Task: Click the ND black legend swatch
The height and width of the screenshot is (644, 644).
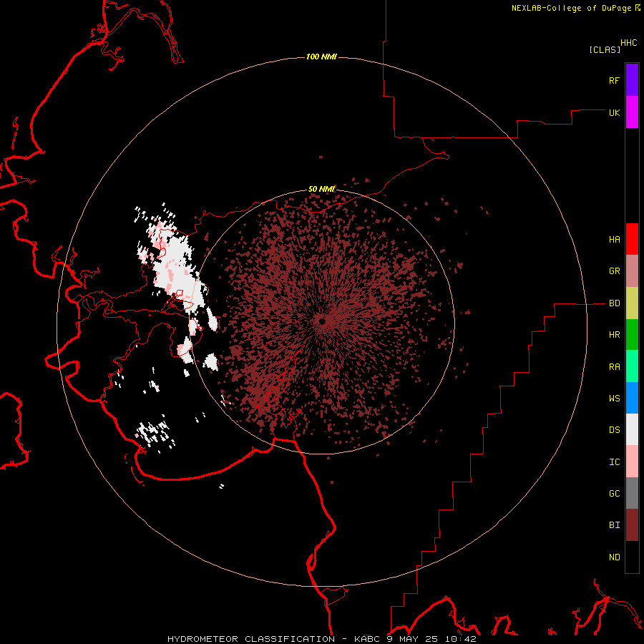Action: [x=632, y=557]
